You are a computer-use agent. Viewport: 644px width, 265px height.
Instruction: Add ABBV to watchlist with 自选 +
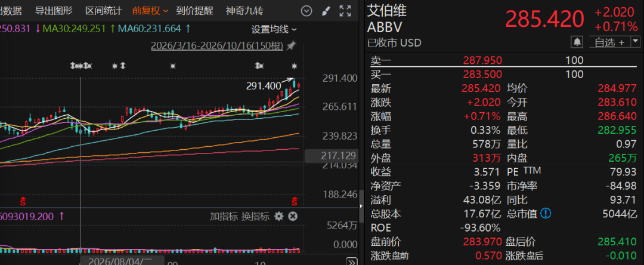(x=609, y=42)
